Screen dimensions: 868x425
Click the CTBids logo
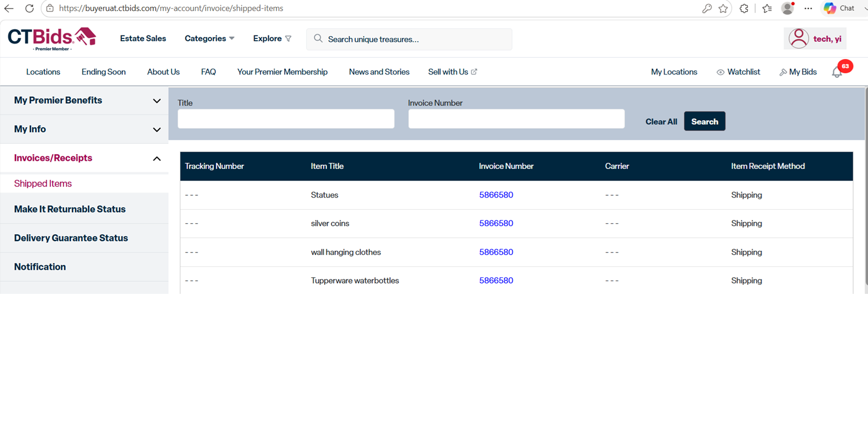[x=52, y=39]
